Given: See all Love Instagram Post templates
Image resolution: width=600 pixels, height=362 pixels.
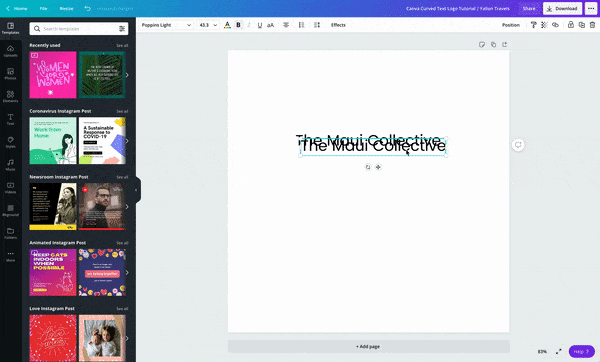Looking at the screenshot, I should pos(122,309).
